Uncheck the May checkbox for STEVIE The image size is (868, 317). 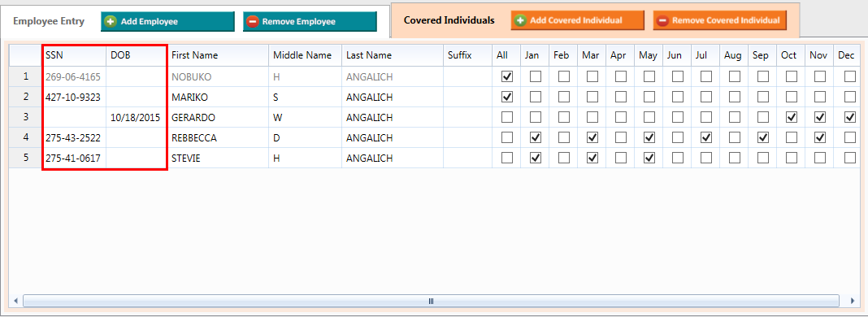649,158
